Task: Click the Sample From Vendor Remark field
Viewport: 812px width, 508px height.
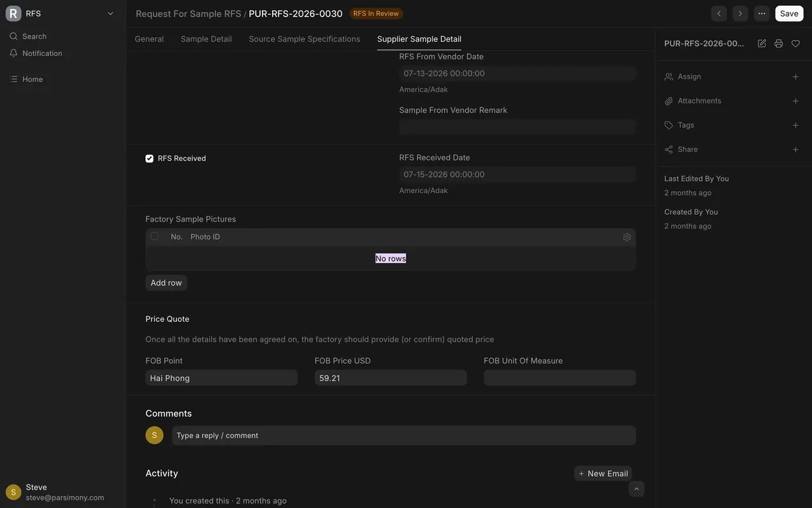Action: click(518, 127)
